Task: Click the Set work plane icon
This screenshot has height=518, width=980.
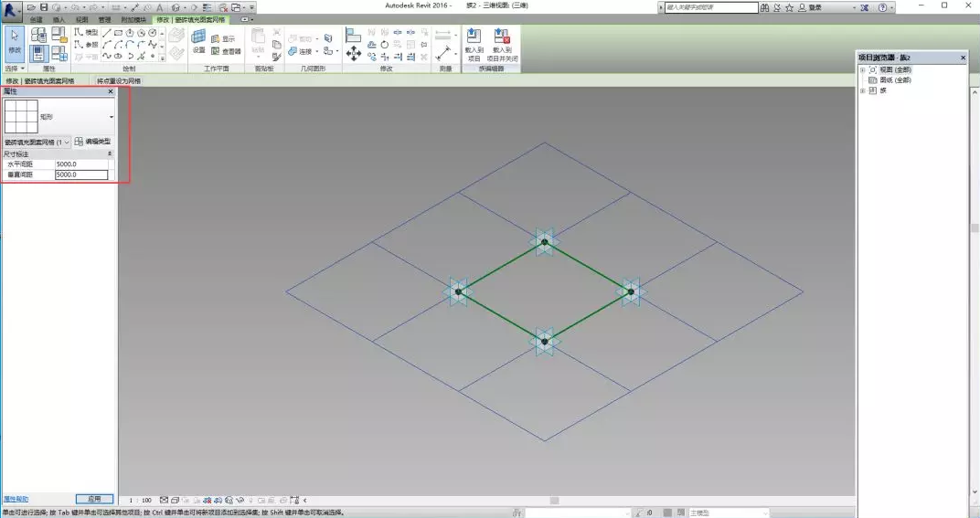Action: [x=198, y=41]
